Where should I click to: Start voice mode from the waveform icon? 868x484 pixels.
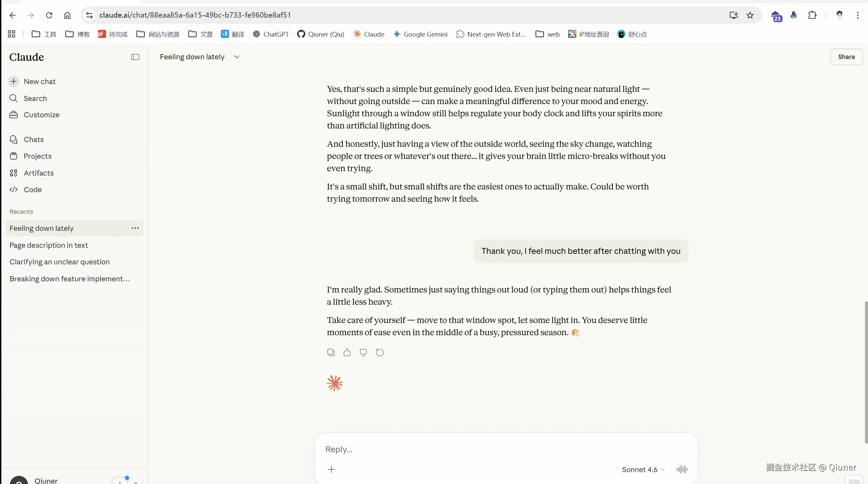682,469
